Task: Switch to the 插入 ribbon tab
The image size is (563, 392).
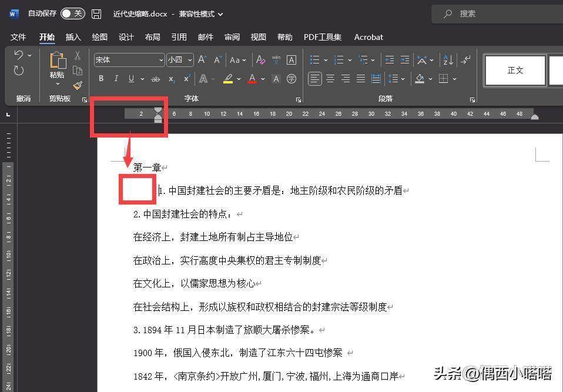Action: [73, 37]
